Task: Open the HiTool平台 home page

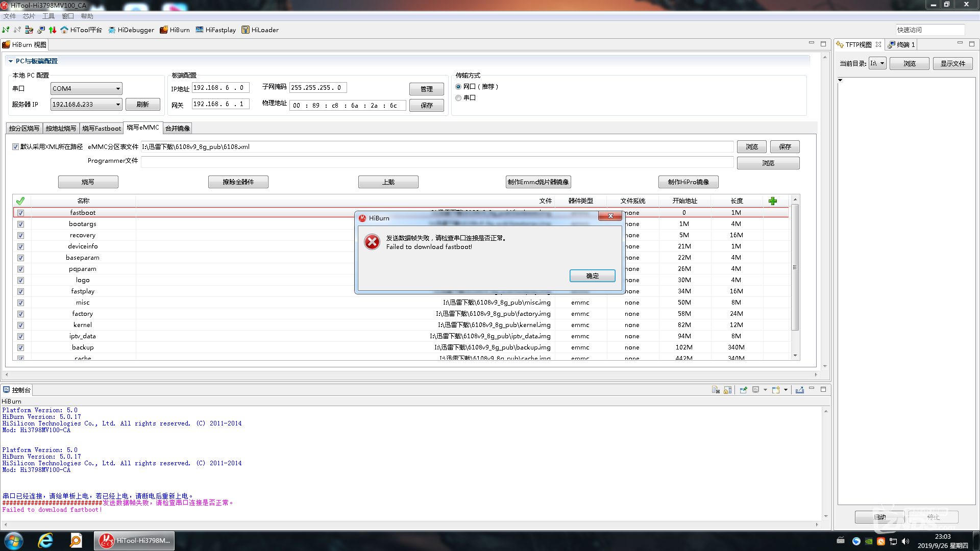Action: click(x=81, y=30)
